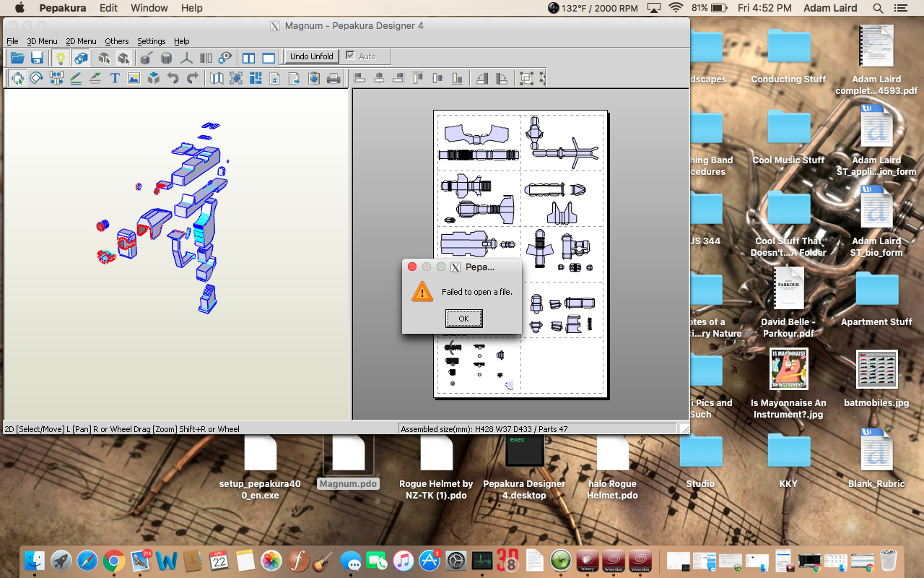Viewport: 924px width, 578px height.
Task: Select the Select/Move parts tool
Action: 17,78
